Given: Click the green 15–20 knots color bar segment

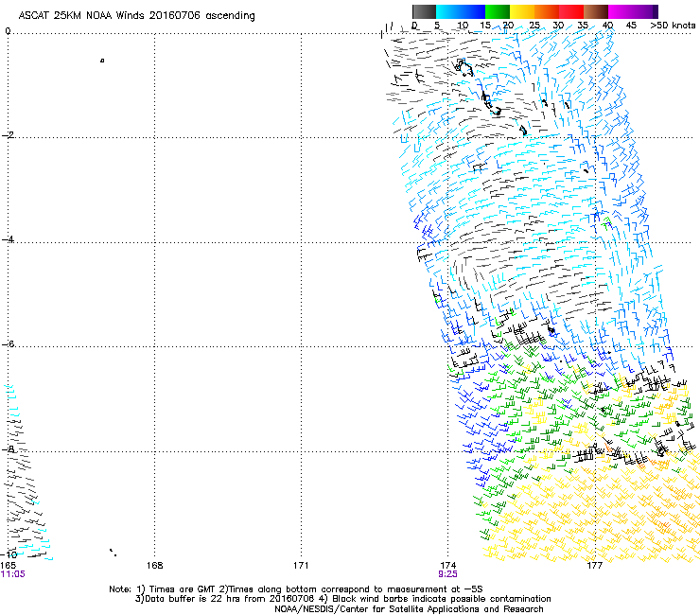Looking at the screenshot, I should pos(498,11).
